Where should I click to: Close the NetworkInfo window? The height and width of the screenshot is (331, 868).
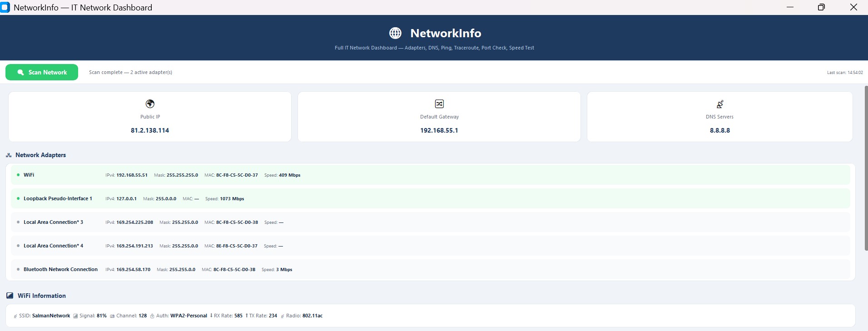853,7
